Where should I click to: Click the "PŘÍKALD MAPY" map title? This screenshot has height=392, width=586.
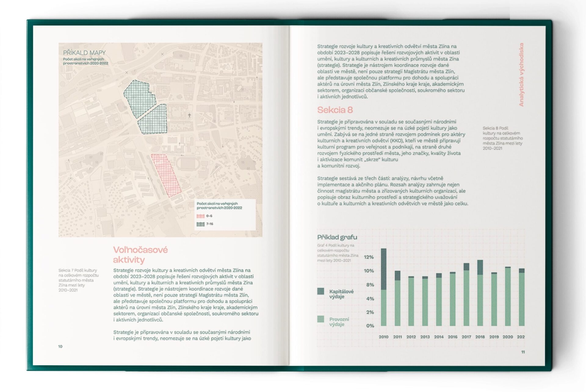click(84, 53)
